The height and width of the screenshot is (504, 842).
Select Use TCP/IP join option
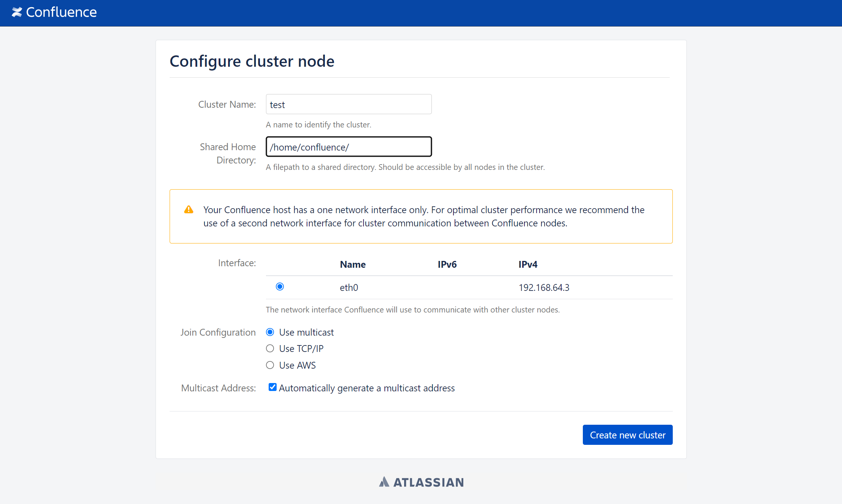(x=270, y=349)
